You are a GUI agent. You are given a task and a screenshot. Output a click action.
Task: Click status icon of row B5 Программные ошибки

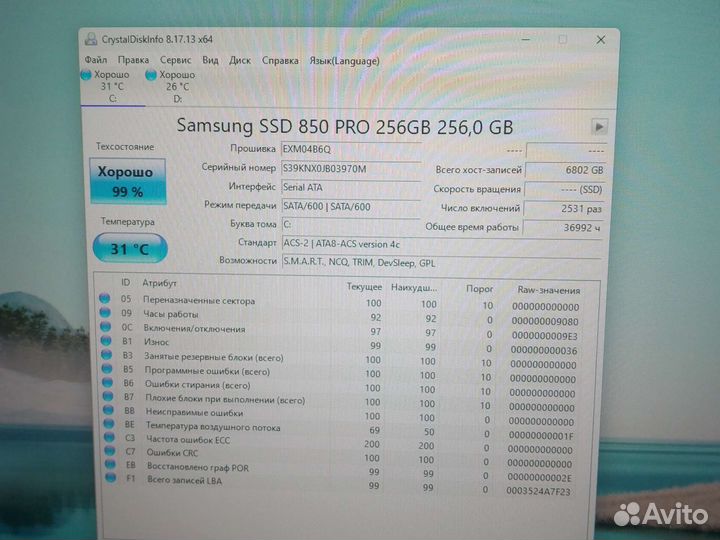(107, 368)
